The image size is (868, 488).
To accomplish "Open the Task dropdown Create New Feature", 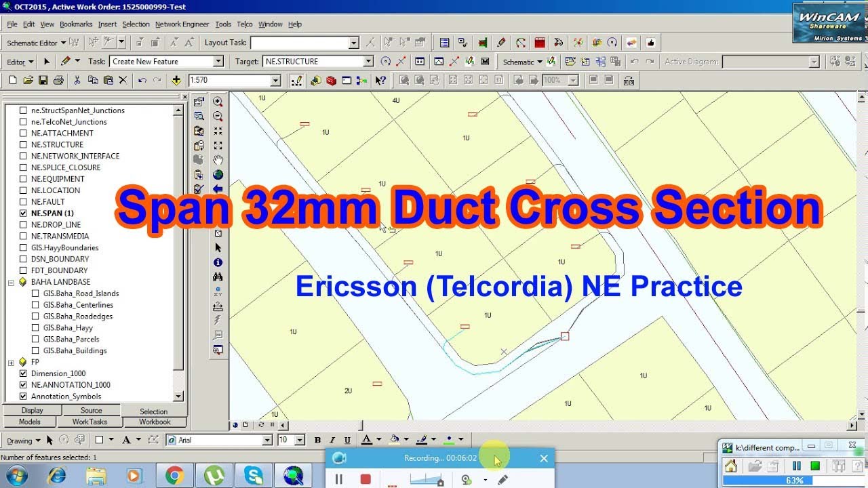I will pyautogui.click(x=218, y=61).
